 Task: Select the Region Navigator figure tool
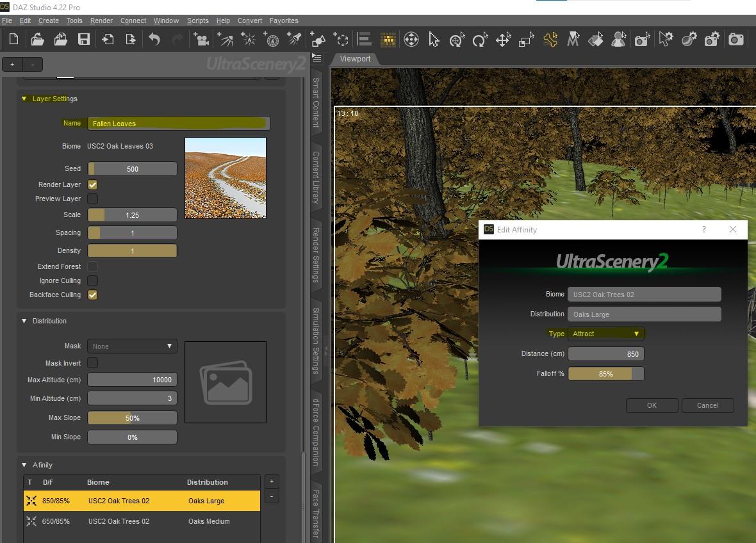coord(619,39)
